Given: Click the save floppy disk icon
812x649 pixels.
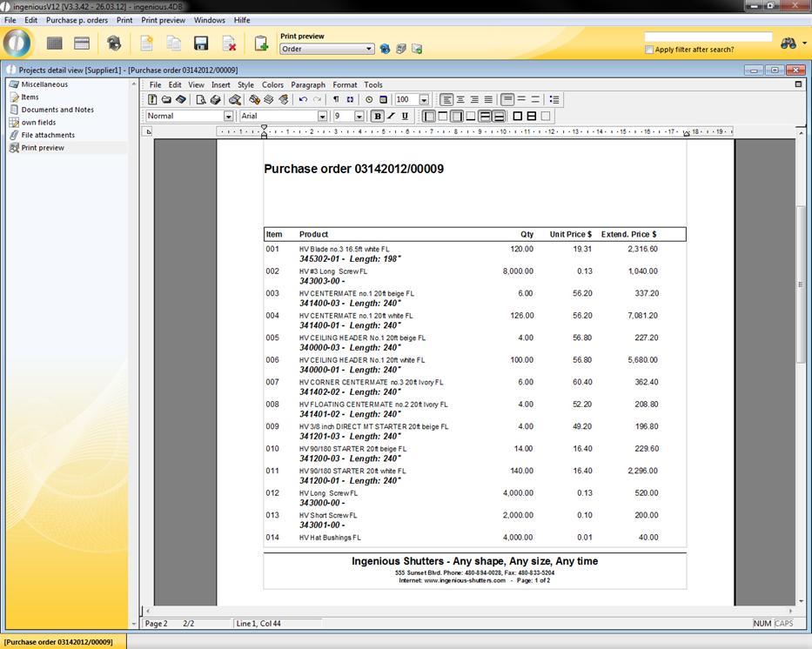Looking at the screenshot, I should click(x=201, y=43).
